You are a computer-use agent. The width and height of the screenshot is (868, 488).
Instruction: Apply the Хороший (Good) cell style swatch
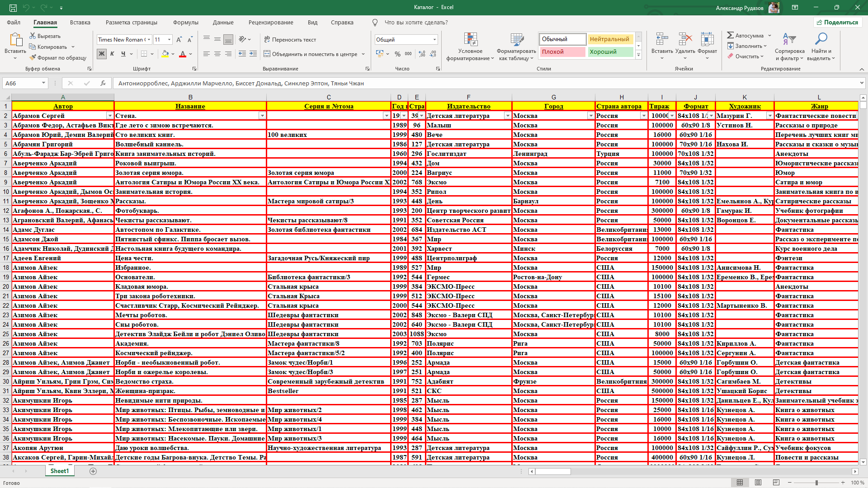point(610,52)
